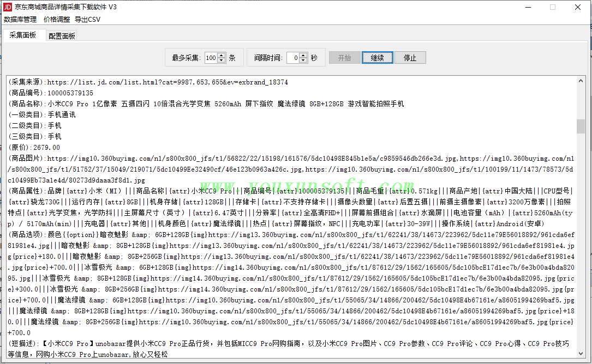592x364 pixels.
Task: Click the (商品选项) options line
Action: click(291, 284)
